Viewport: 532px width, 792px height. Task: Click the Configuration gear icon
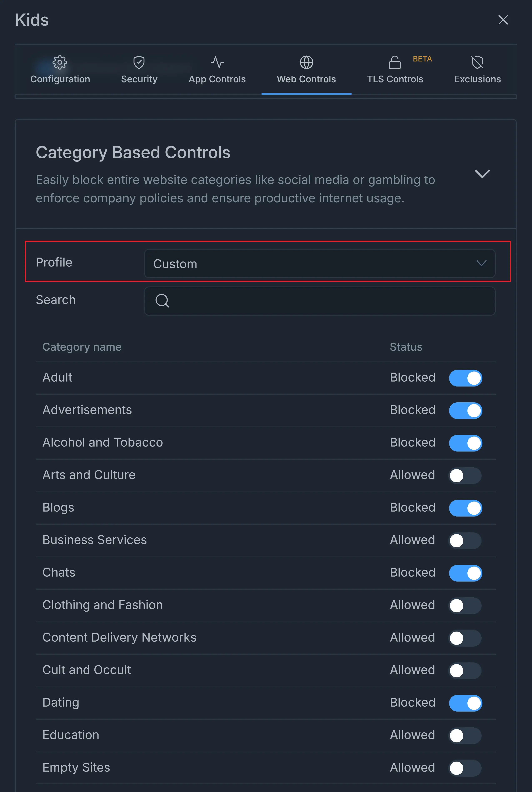(x=60, y=62)
